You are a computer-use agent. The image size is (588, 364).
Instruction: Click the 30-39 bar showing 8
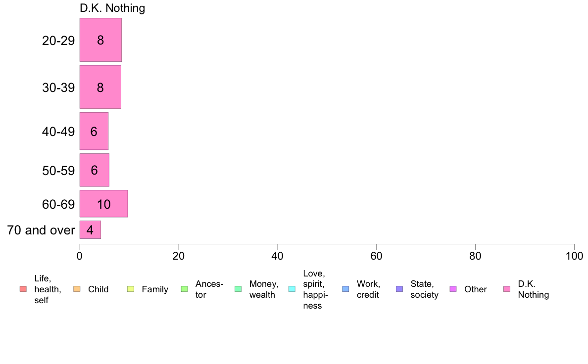100,87
